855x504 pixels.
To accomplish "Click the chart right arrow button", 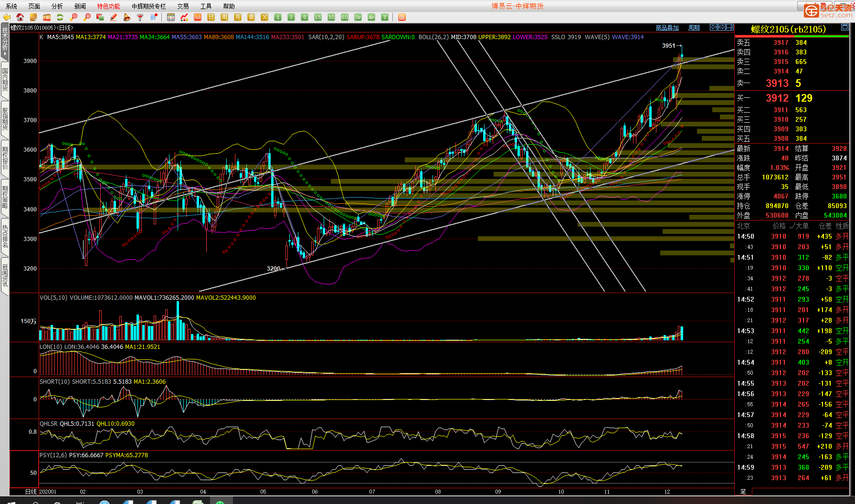I will click(722, 27).
